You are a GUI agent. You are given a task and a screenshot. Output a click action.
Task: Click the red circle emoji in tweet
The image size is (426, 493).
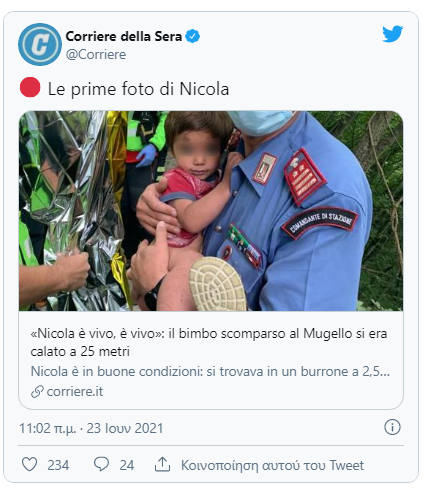(30, 87)
